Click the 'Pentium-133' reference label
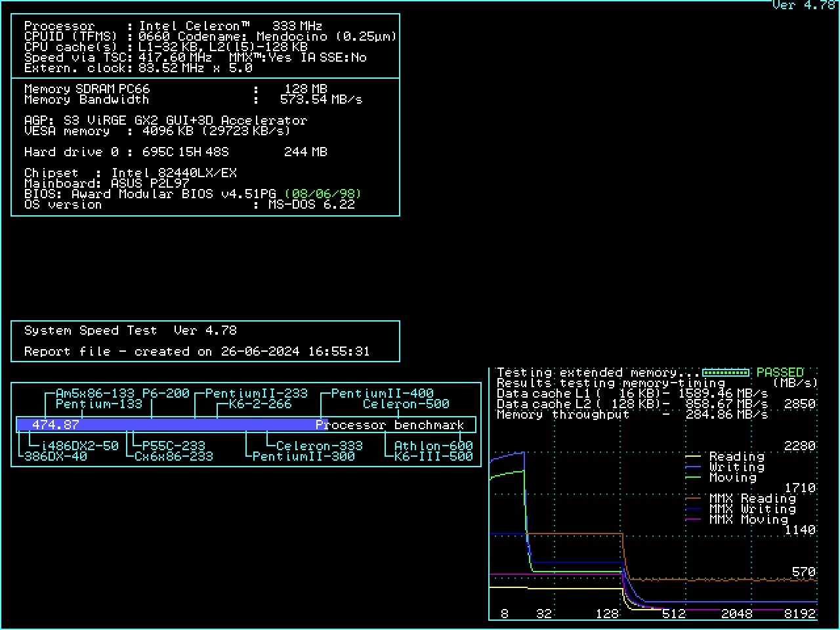Image resolution: width=840 pixels, height=630 pixels. pos(99,404)
